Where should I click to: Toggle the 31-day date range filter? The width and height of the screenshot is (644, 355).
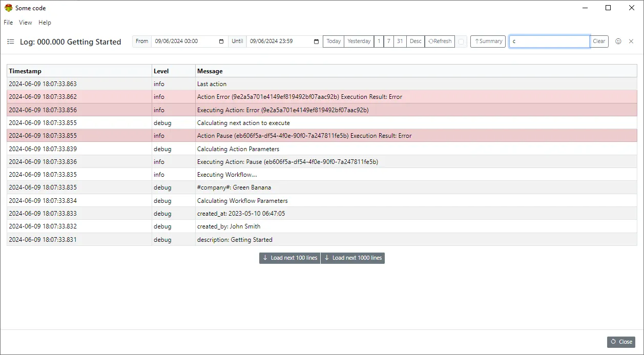(400, 41)
